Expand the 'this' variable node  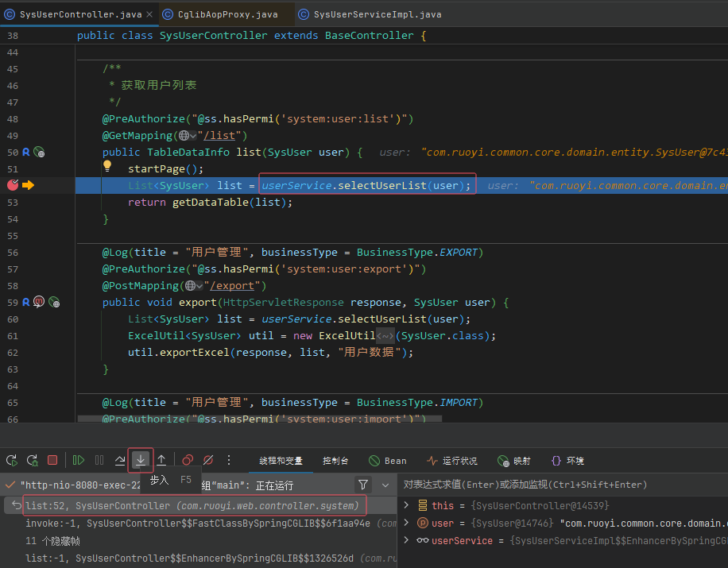(x=406, y=505)
